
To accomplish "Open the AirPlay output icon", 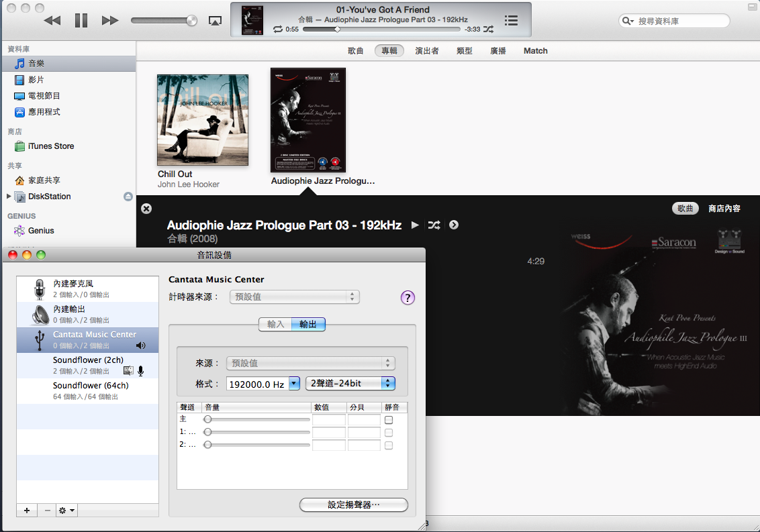I will 215,20.
